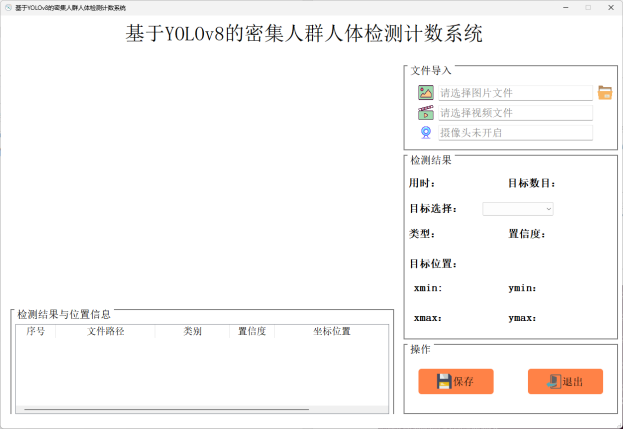Click the application icon in title bar

click(x=8, y=8)
